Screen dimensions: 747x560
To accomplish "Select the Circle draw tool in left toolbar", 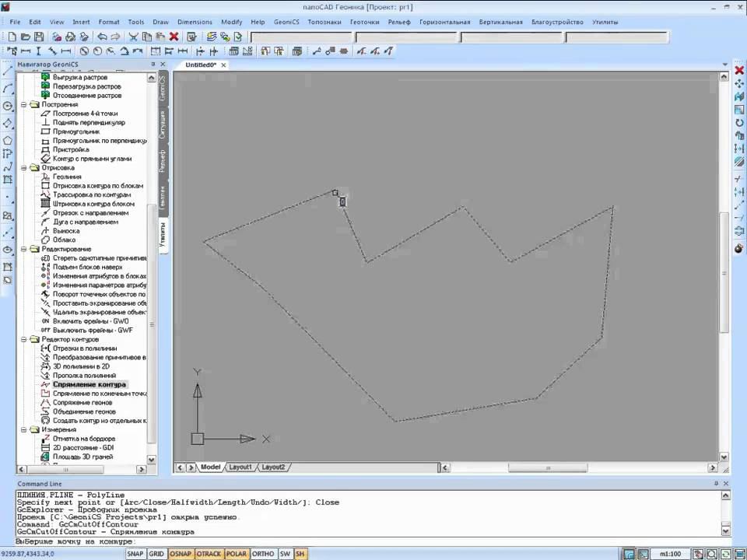I will [7, 107].
